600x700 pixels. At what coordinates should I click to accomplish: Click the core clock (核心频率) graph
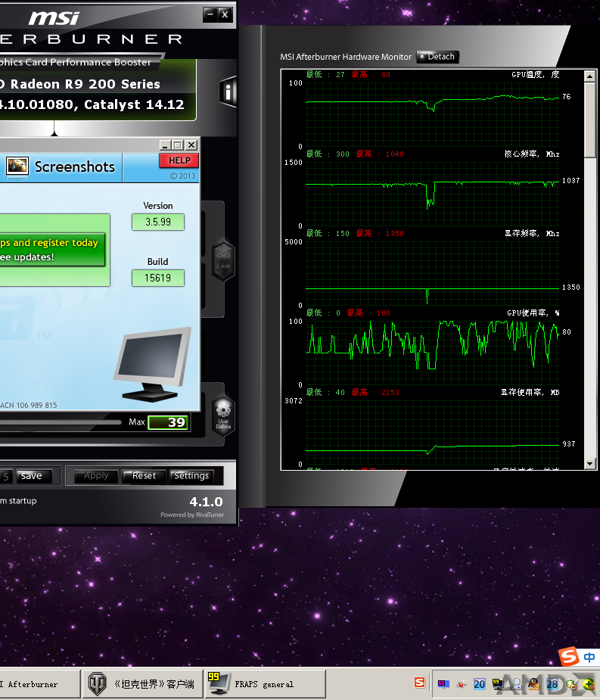433,194
